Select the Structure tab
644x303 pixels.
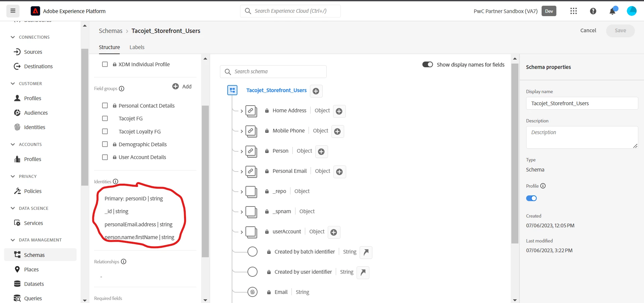(109, 47)
